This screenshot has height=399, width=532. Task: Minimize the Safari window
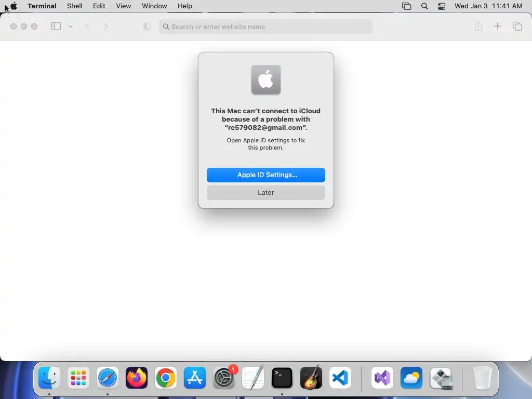(24, 26)
